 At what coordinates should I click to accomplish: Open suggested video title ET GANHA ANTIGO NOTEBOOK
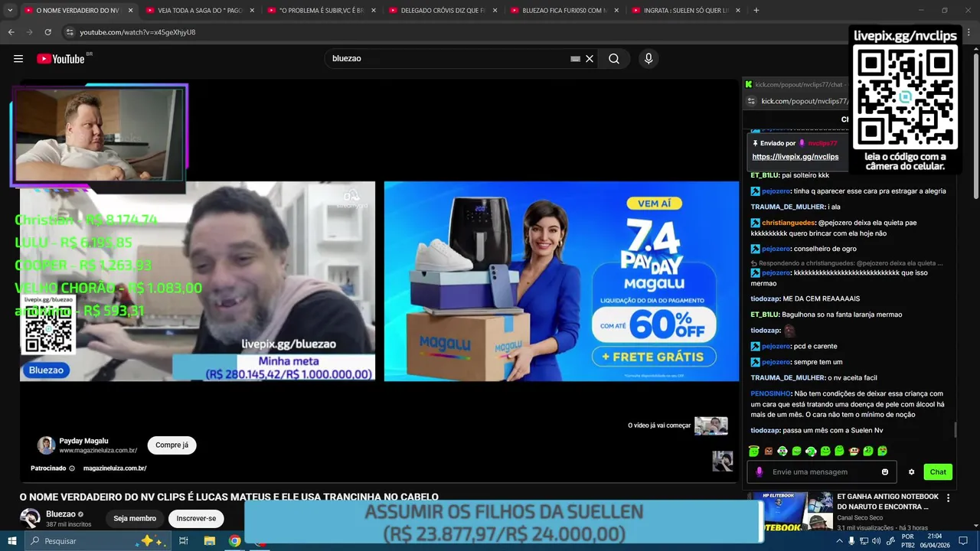click(x=887, y=501)
